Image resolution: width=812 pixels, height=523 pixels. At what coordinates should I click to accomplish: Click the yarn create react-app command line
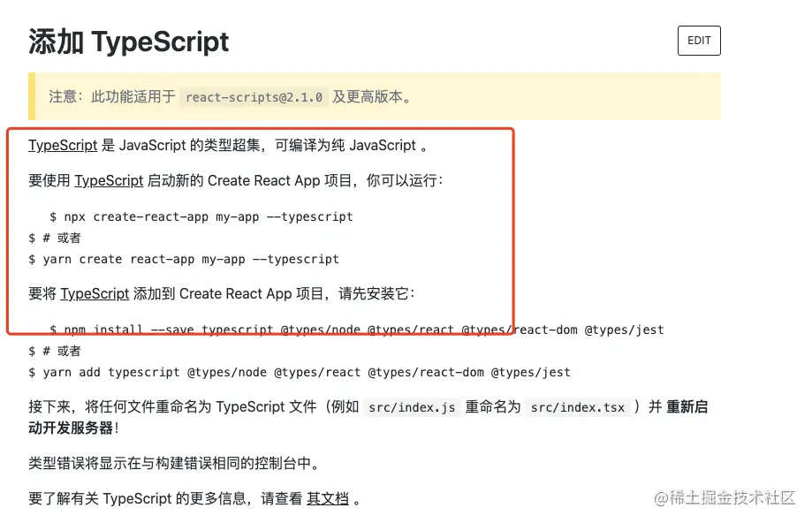point(184,259)
